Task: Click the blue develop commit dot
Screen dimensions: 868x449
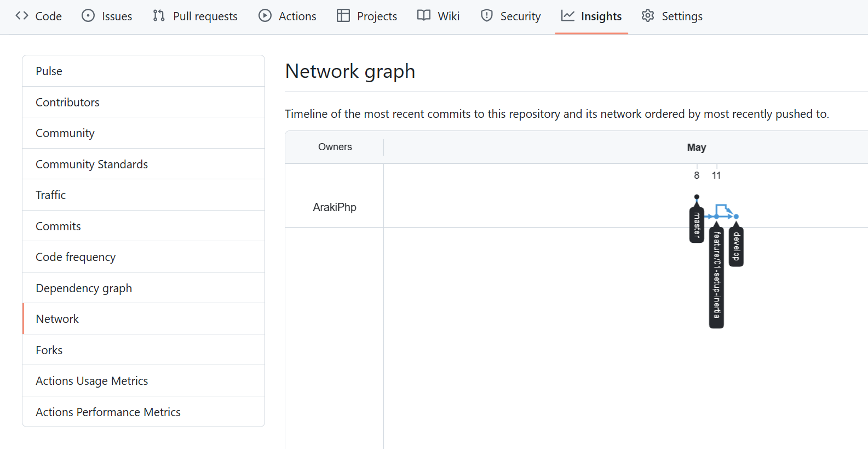Action: (x=736, y=217)
